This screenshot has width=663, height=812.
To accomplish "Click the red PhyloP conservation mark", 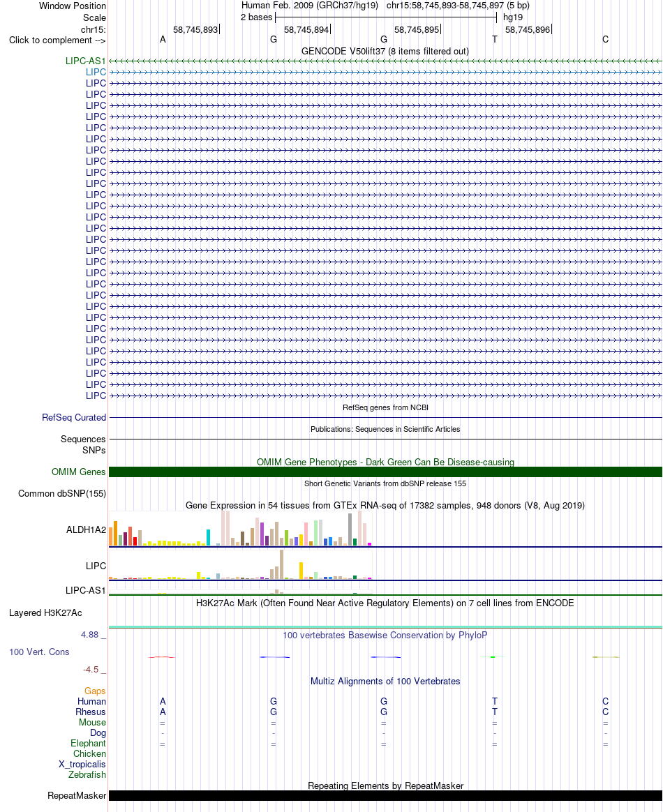I will click(162, 657).
